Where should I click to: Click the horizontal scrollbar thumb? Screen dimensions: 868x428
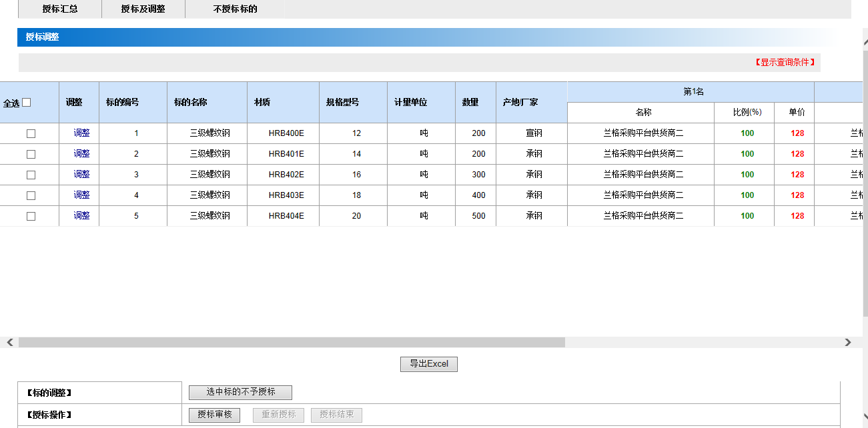[x=292, y=343]
